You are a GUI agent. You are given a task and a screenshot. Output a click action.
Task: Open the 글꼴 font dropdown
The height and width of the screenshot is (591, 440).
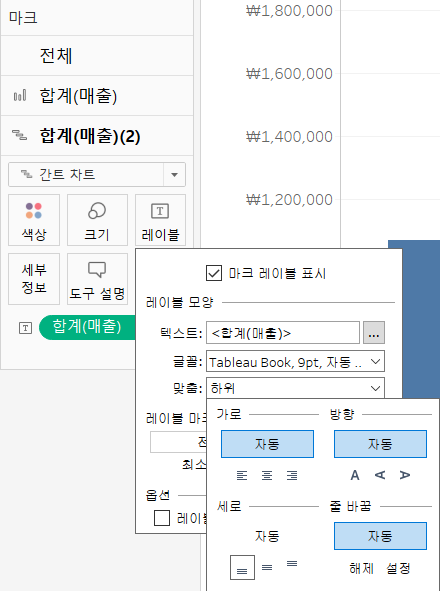coord(295,361)
